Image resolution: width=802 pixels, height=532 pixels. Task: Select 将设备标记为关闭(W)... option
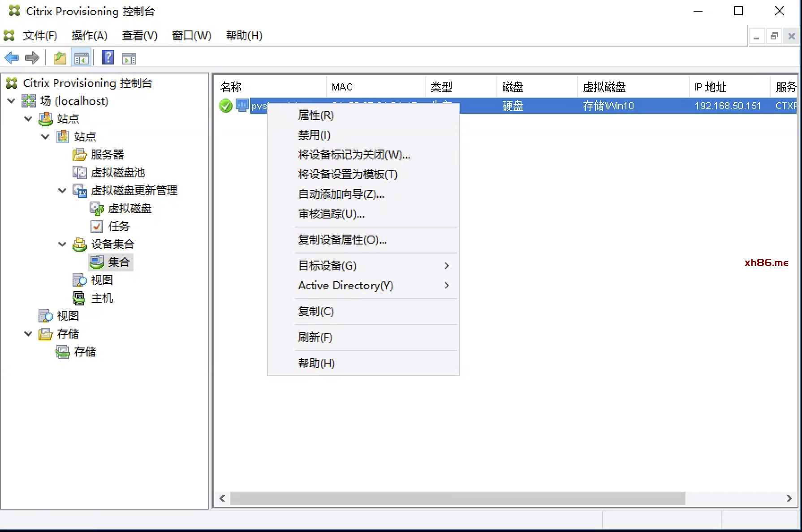point(363,154)
